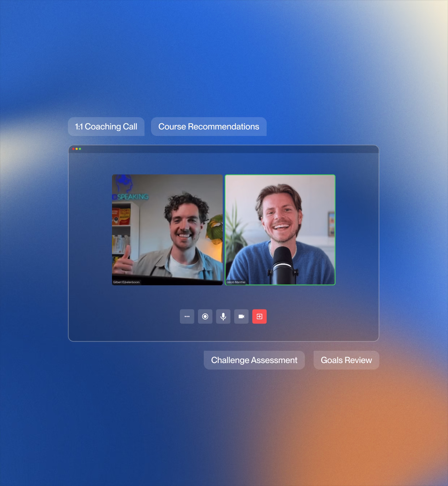
Task: Click the Challenge Assessment tag
Action: [254, 360]
